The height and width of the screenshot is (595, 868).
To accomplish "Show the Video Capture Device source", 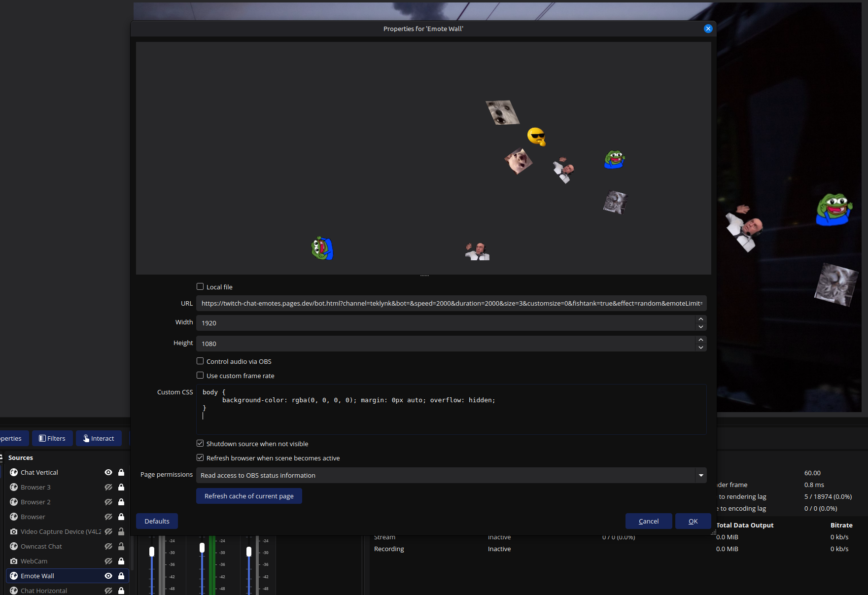I will [108, 531].
